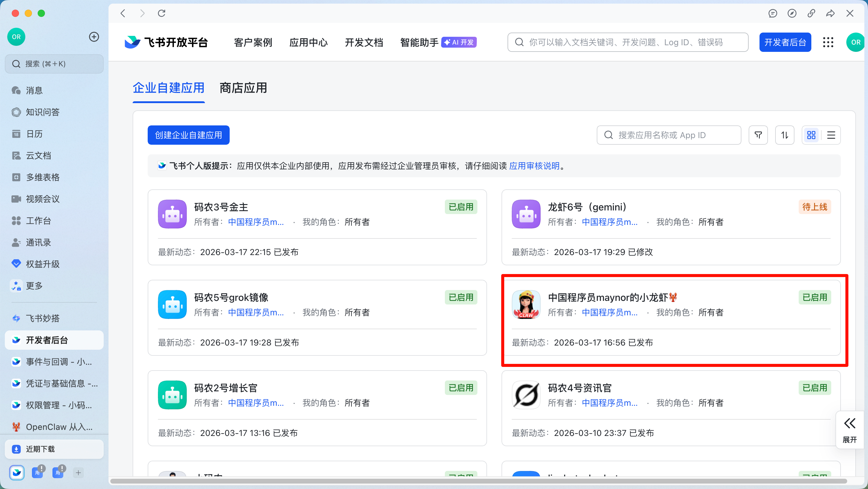Open the 应用审核说明 link
Screen dimensions: 868x489
click(x=534, y=166)
